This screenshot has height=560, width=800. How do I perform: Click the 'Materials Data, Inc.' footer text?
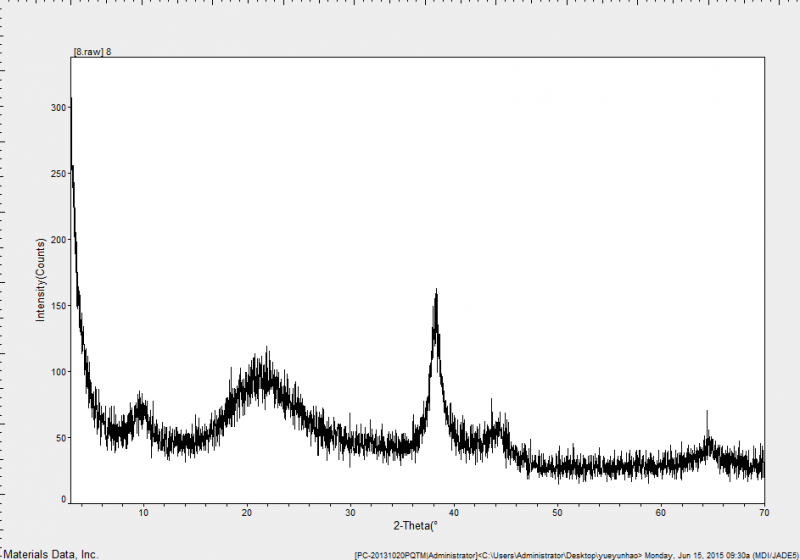(49, 554)
